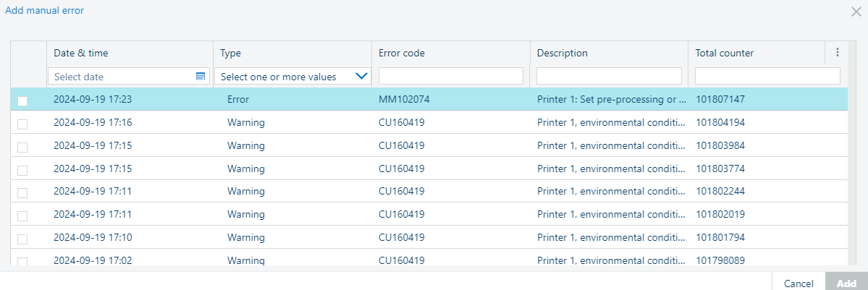Click the Description column header
The image size is (868, 290).
[562, 53]
